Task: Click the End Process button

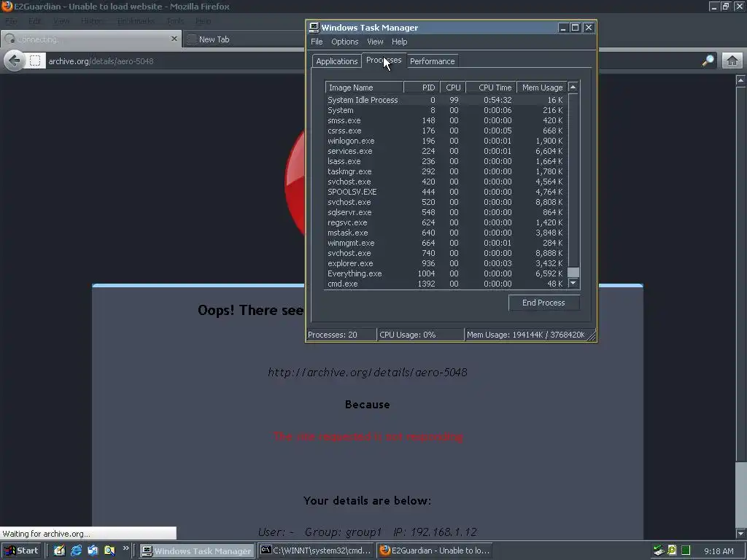Action: click(543, 303)
